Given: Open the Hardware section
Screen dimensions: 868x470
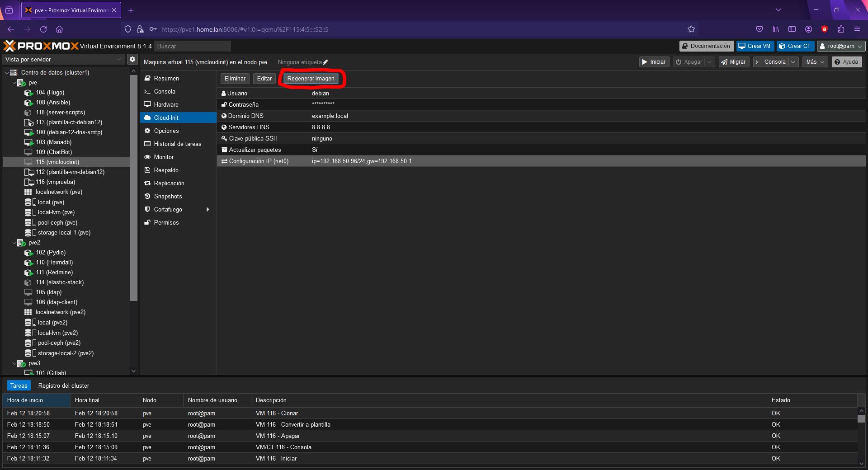Looking at the screenshot, I should click(178, 104).
